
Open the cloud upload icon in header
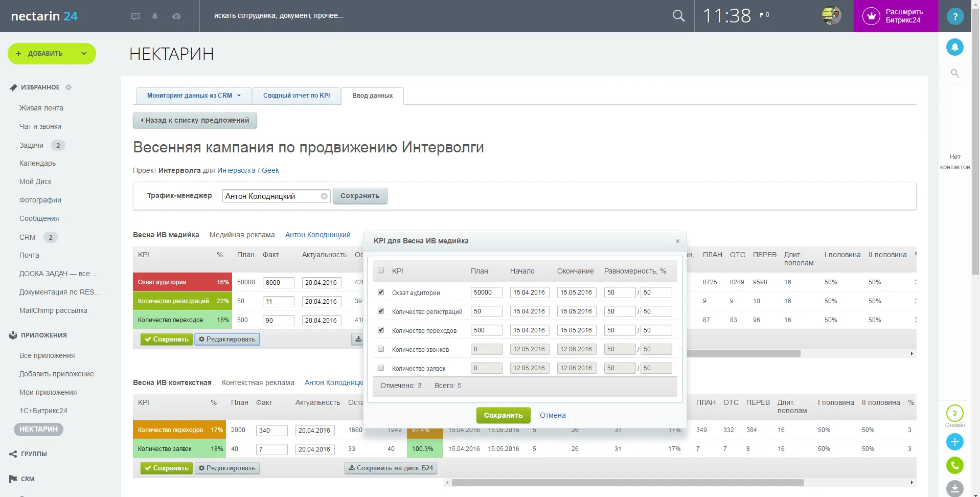click(x=176, y=16)
